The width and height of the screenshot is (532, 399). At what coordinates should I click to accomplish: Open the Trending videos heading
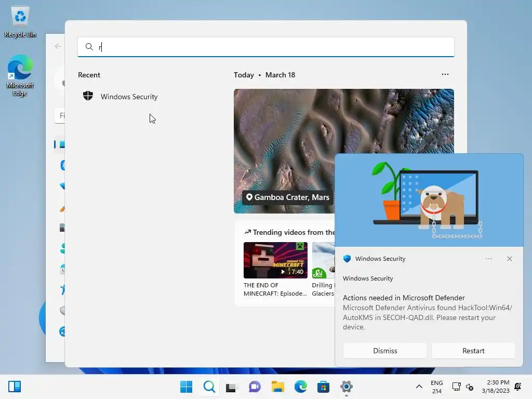pyautogui.click(x=290, y=232)
